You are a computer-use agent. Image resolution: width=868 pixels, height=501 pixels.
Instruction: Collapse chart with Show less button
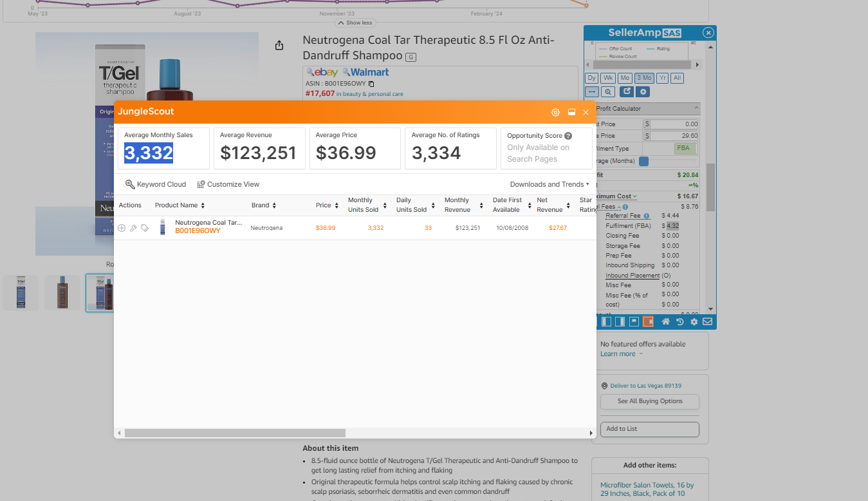[x=355, y=23]
